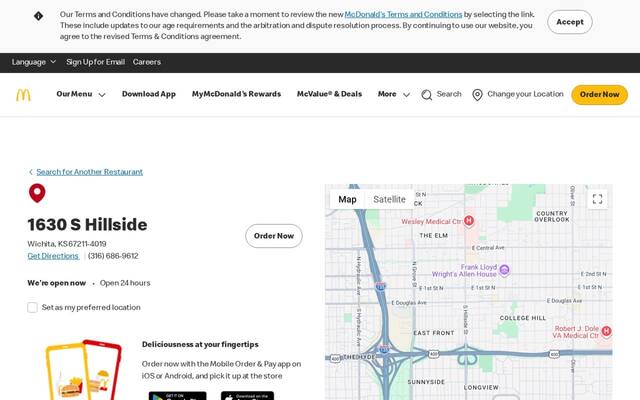Click Search for Another Restaurant link
This screenshot has height=400, width=640.
coord(89,172)
